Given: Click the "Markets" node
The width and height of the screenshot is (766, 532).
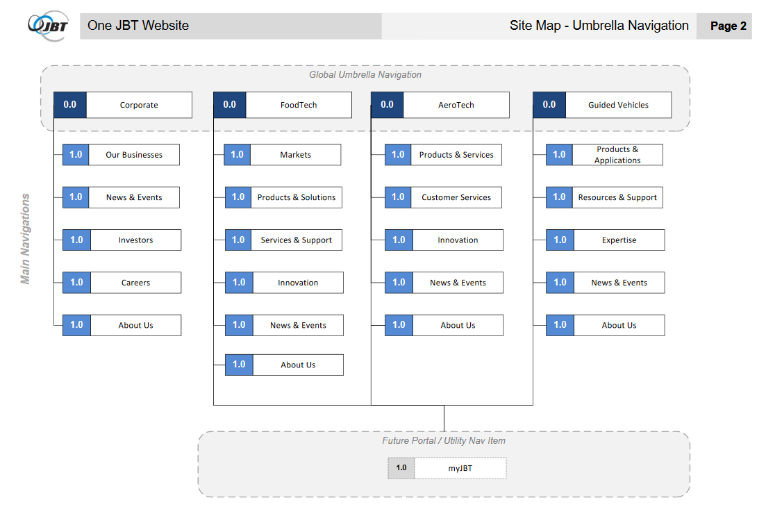Looking at the screenshot, I should 283,154.
